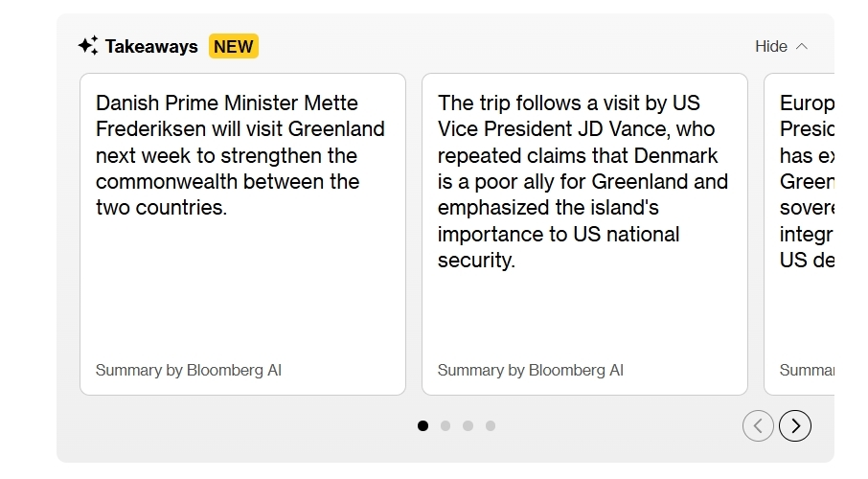
Task: Click the gray panel area left of the pagination dots
Action: (x=240, y=427)
